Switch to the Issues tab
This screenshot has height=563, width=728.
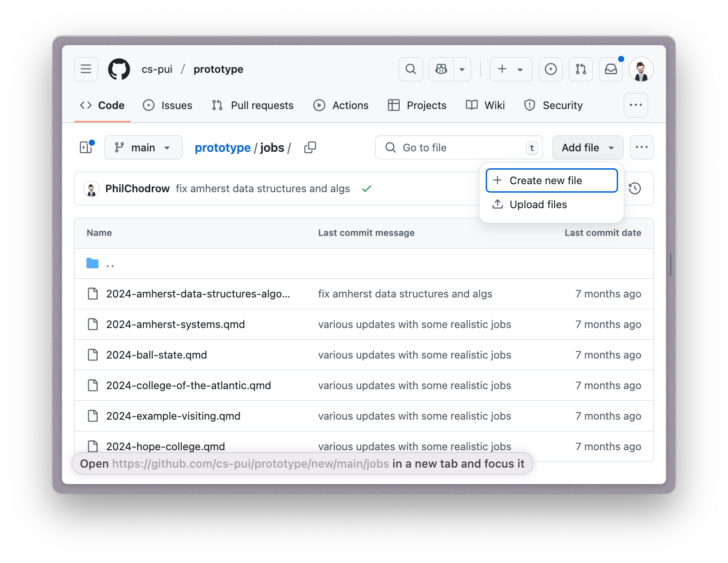coord(168,105)
